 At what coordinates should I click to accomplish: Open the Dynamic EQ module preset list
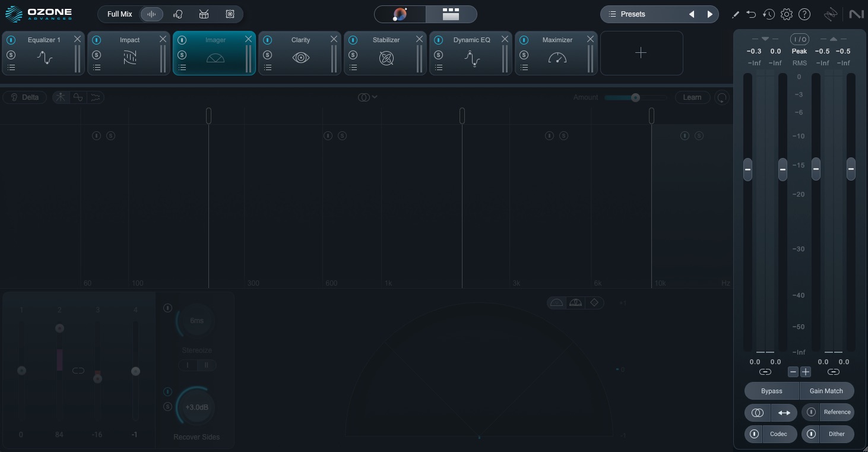click(439, 68)
